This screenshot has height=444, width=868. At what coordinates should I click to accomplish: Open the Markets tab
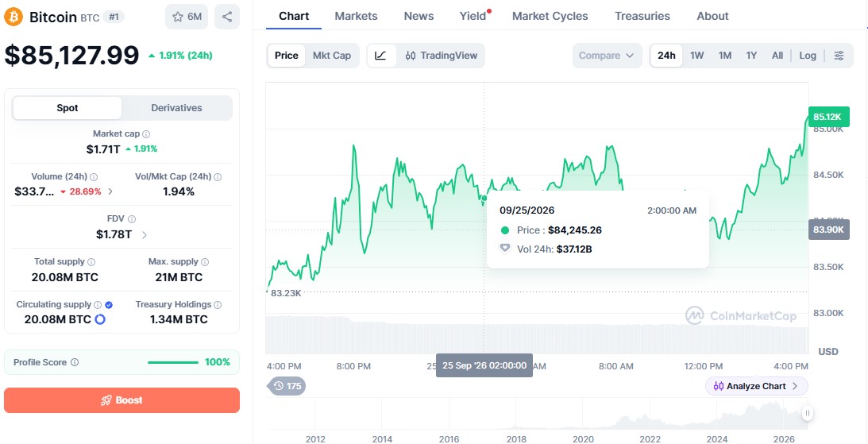356,16
